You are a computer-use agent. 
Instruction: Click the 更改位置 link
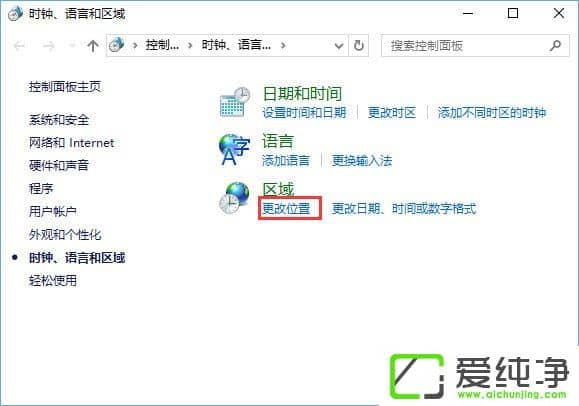[286, 208]
